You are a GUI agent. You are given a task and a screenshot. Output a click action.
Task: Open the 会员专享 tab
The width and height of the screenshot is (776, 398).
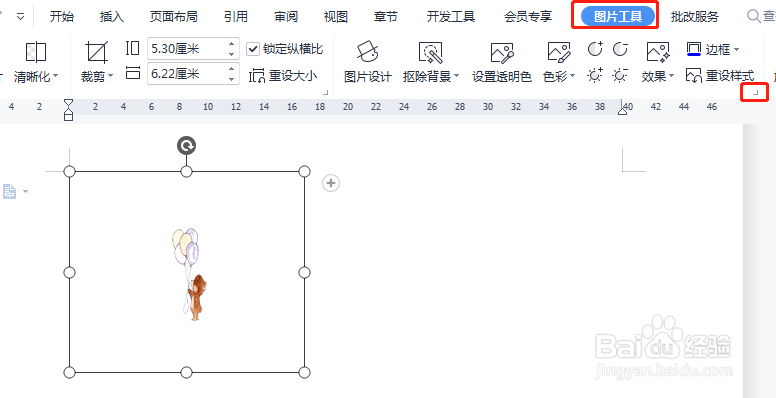click(x=528, y=17)
